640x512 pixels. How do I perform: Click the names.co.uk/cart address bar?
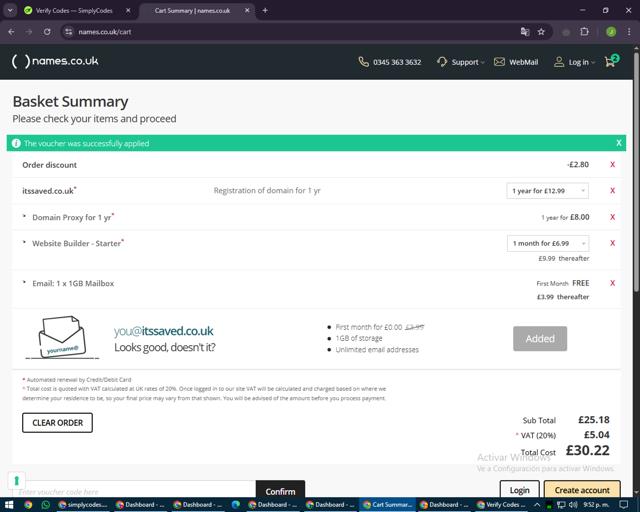point(105,31)
